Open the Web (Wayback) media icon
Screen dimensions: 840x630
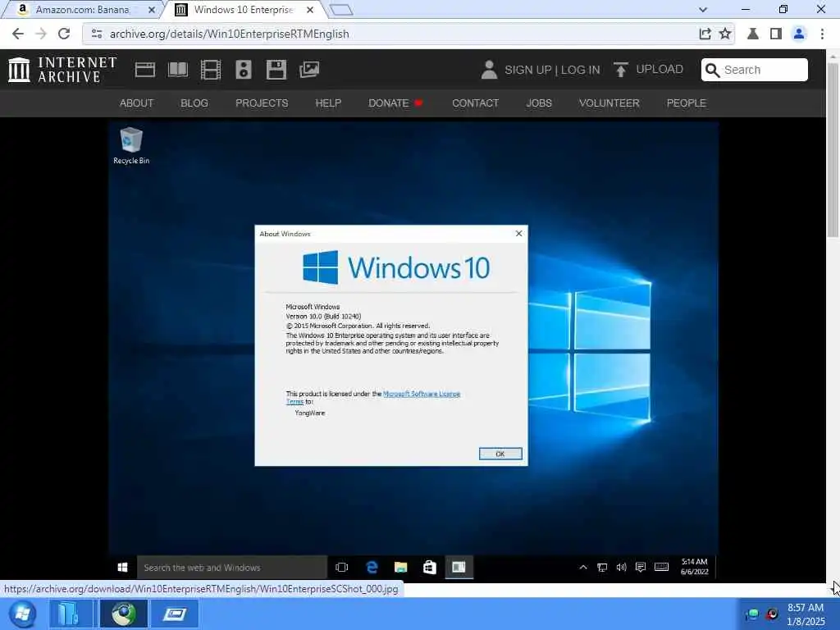click(x=144, y=70)
